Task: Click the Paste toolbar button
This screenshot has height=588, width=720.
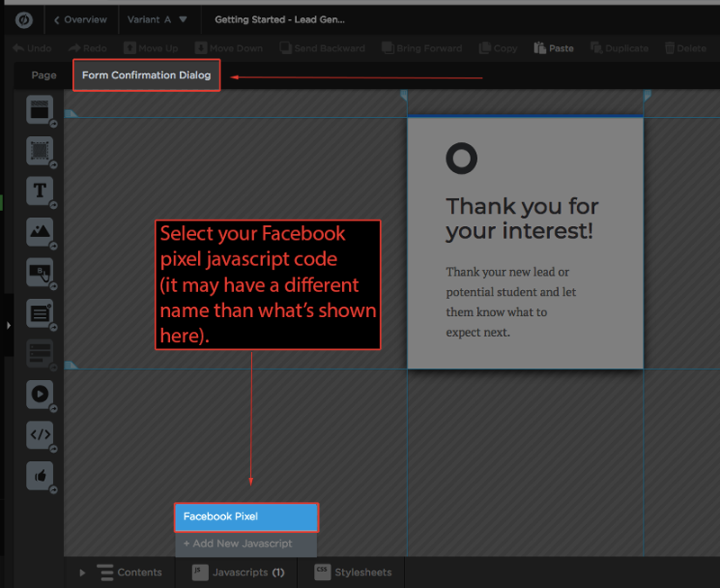Action: (553, 49)
